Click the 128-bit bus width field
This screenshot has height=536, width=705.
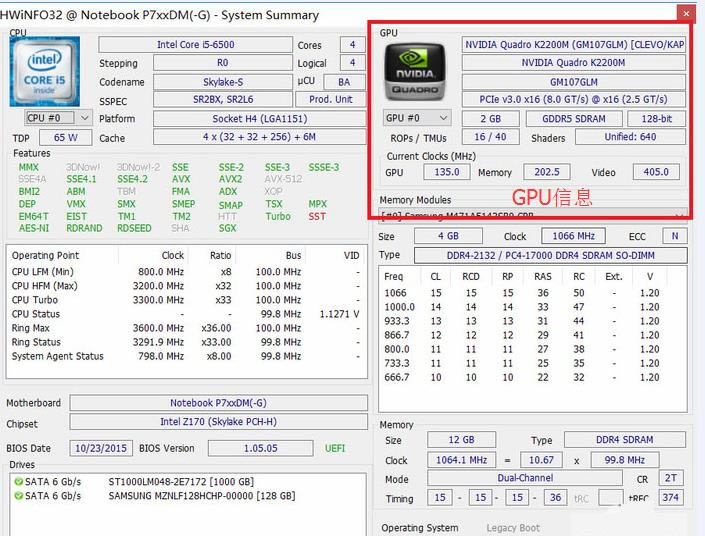click(657, 119)
